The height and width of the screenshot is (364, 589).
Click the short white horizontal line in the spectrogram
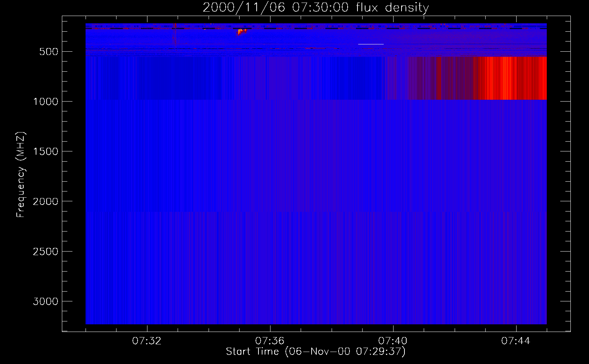(371, 44)
